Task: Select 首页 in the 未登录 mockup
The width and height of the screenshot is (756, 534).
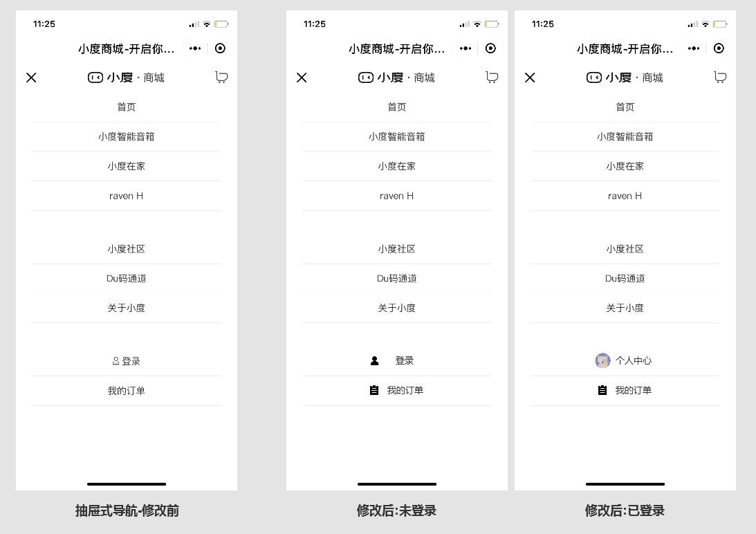Action: 397,107
